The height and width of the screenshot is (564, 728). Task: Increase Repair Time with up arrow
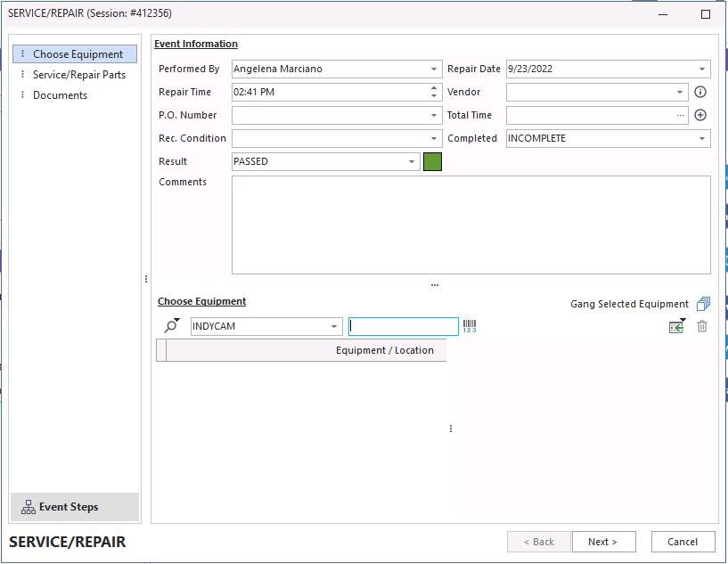(x=434, y=87)
